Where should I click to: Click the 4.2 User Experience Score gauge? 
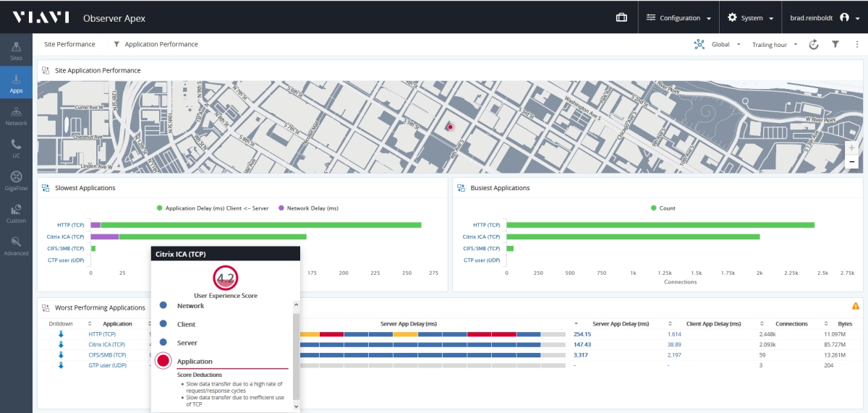(226, 278)
